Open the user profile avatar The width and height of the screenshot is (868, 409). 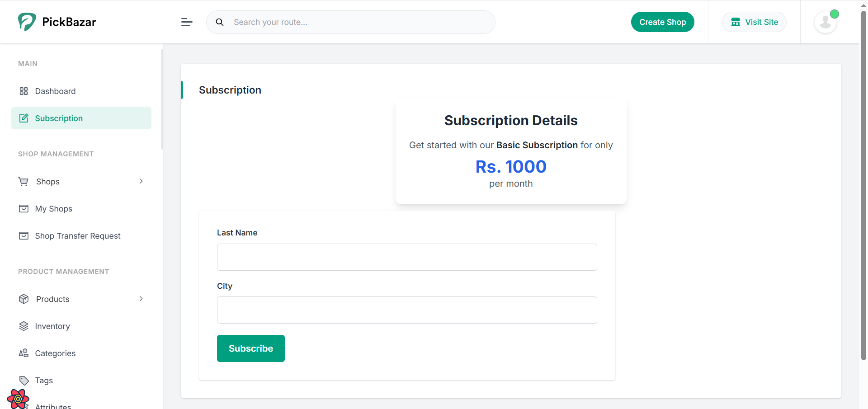tap(826, 22)
